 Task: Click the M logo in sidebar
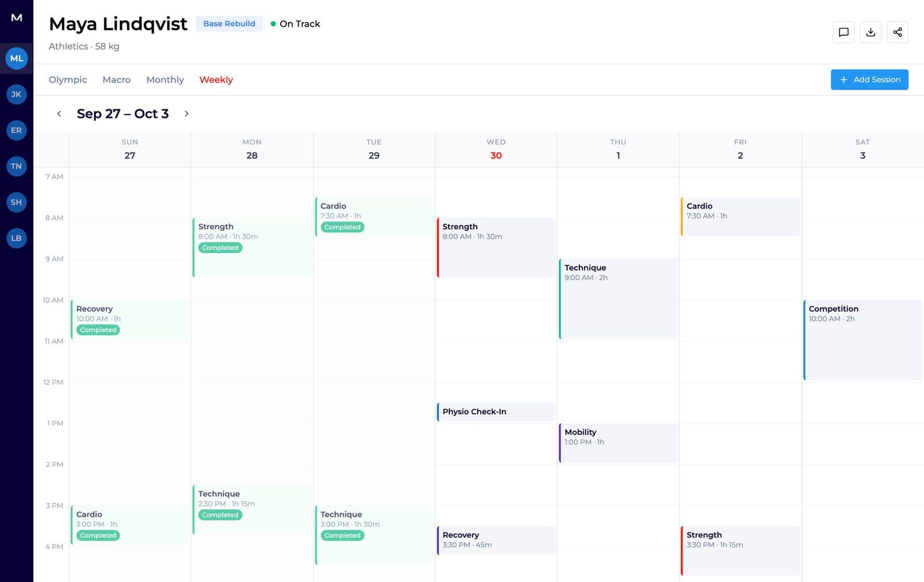(17, 17)
